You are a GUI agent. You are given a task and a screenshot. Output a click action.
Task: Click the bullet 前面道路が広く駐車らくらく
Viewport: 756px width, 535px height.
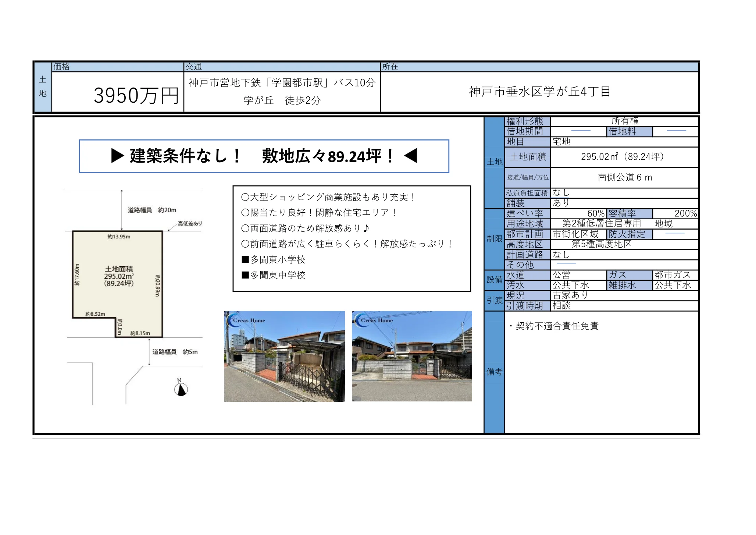(x=347, y=244)
